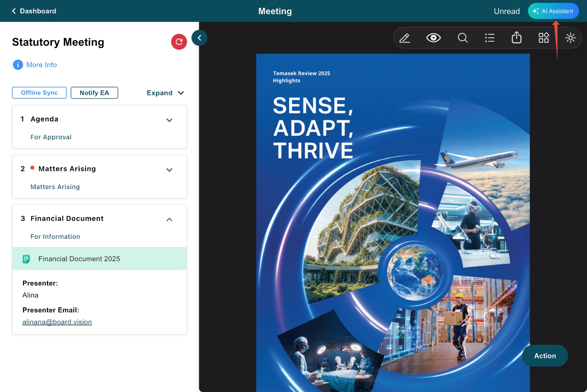Open Financial Document 2025 file
Screen dimensions: 587x392
coord(100,259)
